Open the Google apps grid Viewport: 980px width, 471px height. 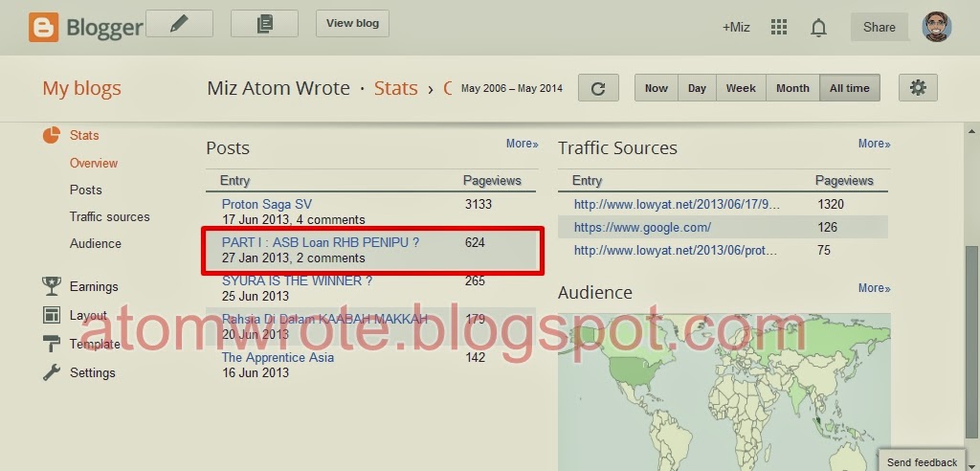point(778,28)
